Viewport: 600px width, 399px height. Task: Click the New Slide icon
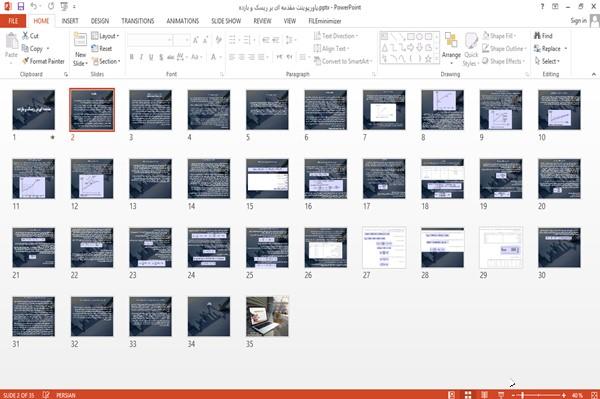(80, 40)
